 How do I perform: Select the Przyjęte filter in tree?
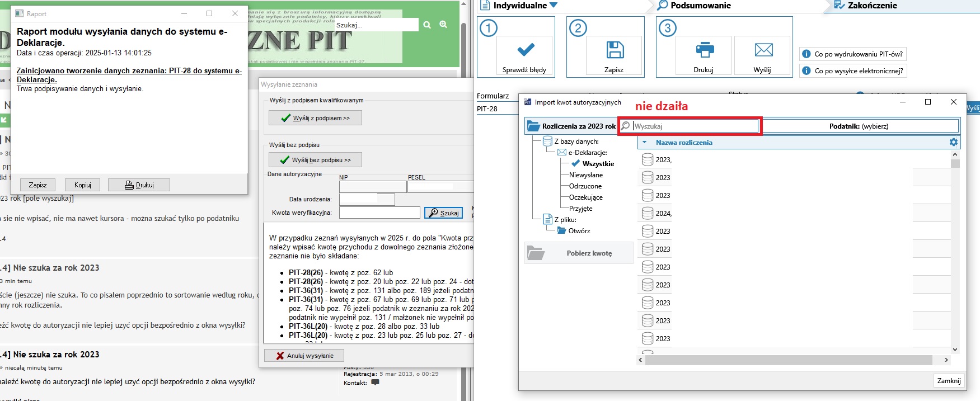[x=580, y=209]
